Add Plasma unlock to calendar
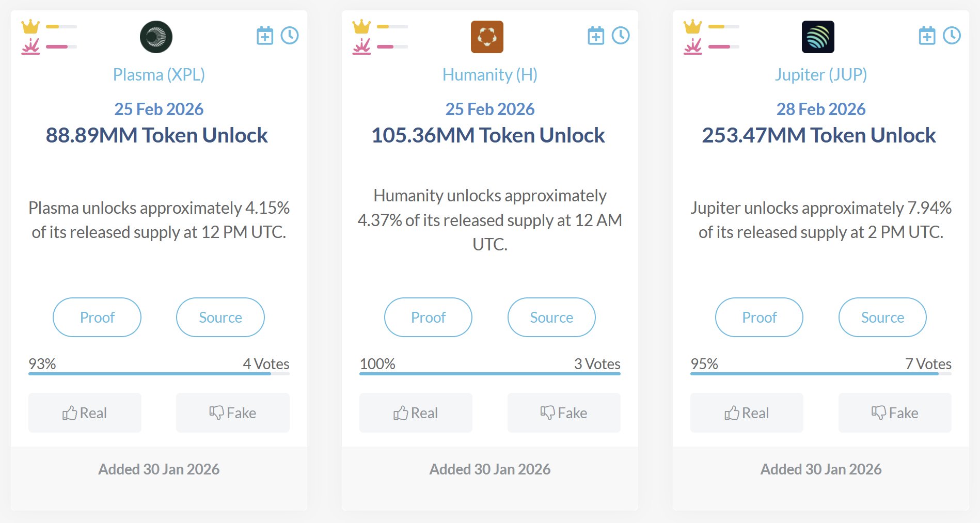980x523 pixels. click(265, 36)
